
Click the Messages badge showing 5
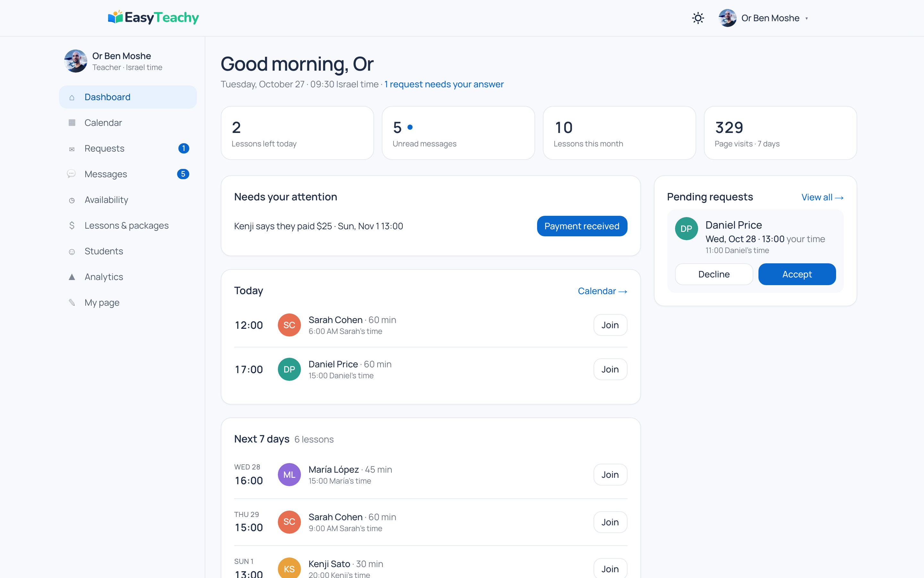183,174
